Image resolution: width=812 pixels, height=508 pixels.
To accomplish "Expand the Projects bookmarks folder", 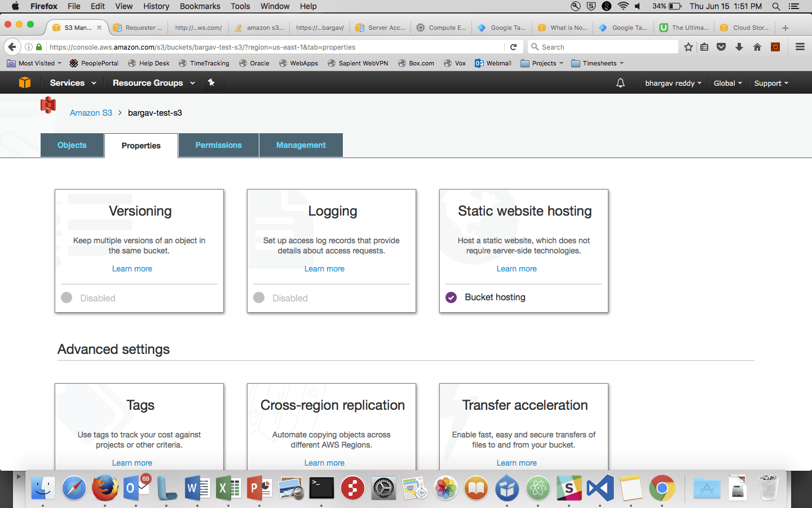I will click(542, 63).
